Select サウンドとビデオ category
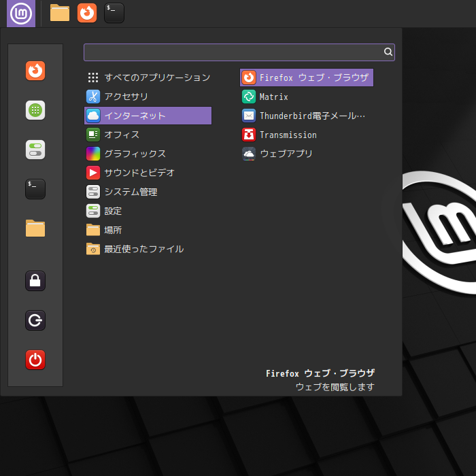 (x=148, y=173)
